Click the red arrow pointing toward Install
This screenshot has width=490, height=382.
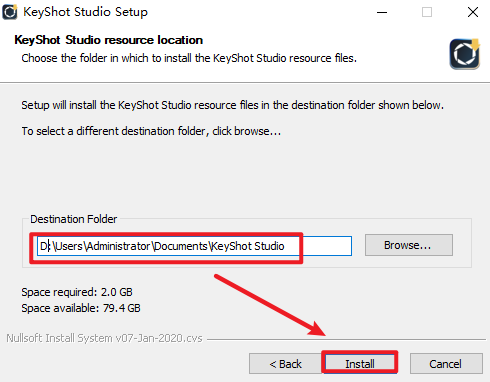pos(270,305)
